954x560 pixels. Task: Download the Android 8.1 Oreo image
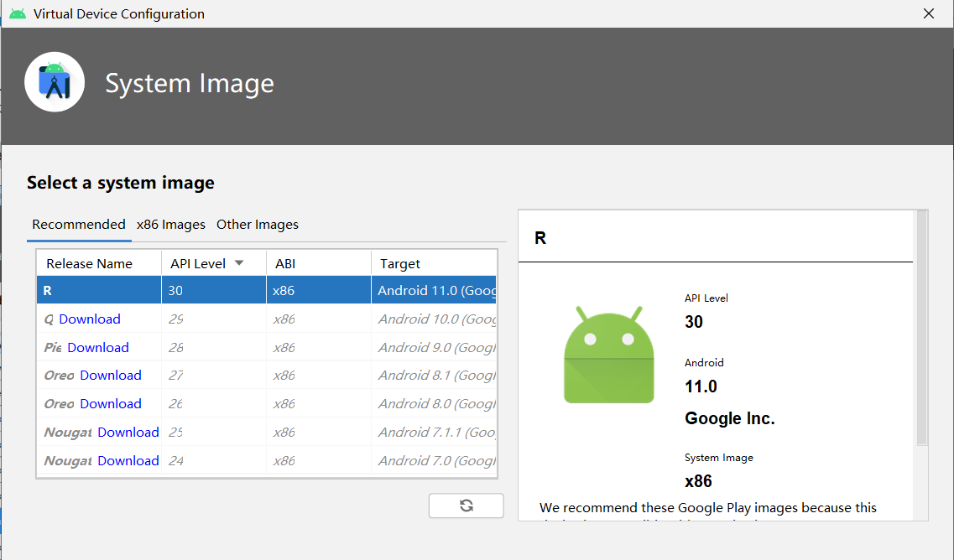coord(110,375)
